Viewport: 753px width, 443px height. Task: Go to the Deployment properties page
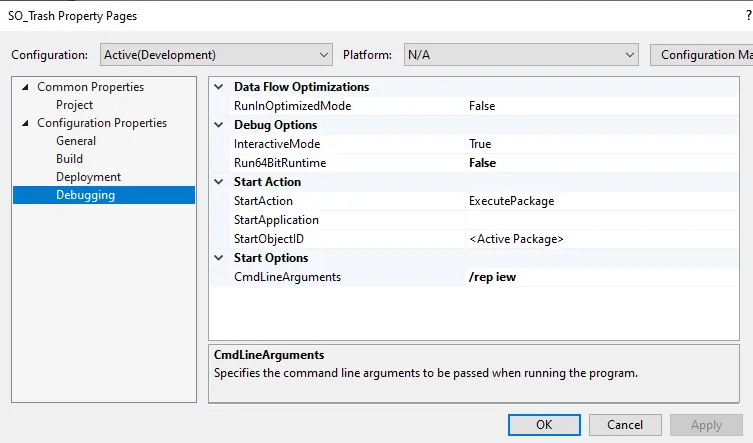point(88,177)
